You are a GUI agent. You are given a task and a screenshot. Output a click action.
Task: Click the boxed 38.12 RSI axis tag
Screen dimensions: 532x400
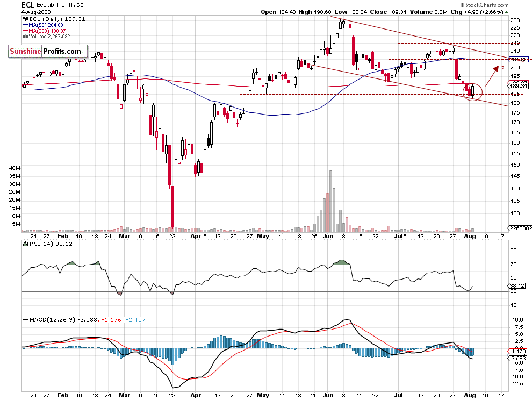(517, 286)
